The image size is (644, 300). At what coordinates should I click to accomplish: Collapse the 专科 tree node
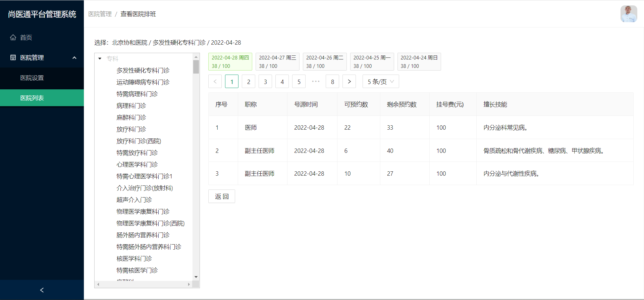pyautogui.click(x=100, y=58)
